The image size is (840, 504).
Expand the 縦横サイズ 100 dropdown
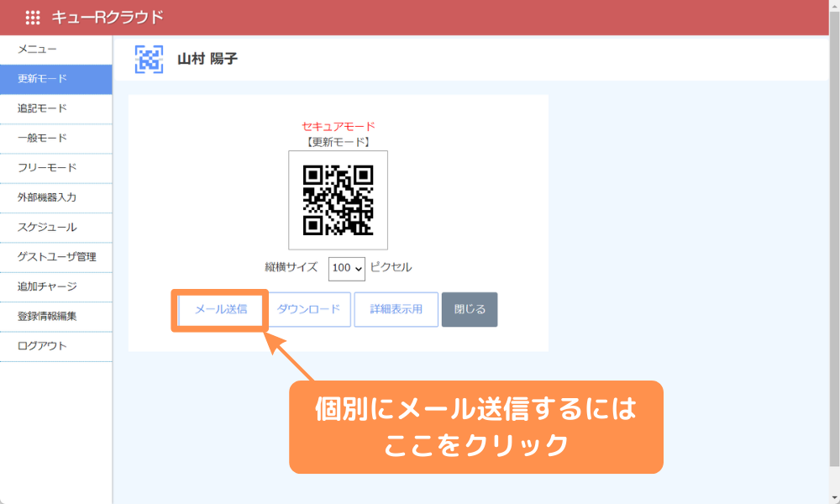(x=347, y=268)
